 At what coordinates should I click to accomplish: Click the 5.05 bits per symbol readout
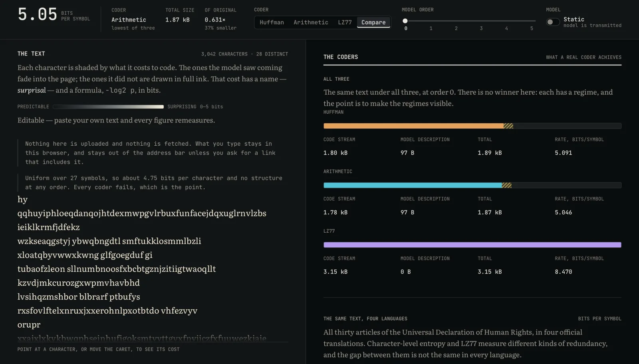point(38,15)
